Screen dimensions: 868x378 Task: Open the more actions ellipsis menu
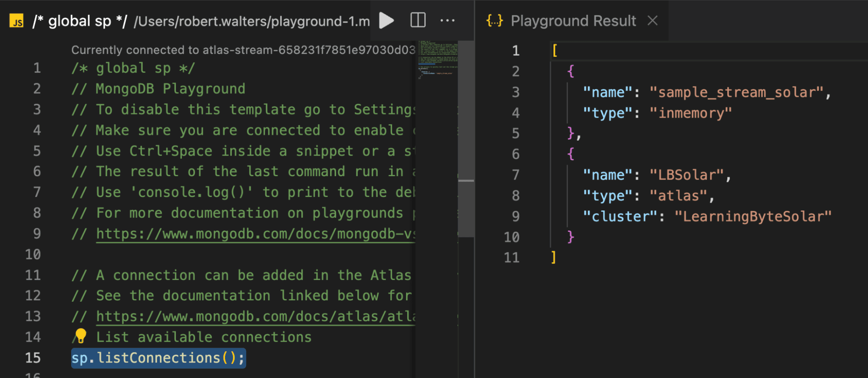(447, 20)
